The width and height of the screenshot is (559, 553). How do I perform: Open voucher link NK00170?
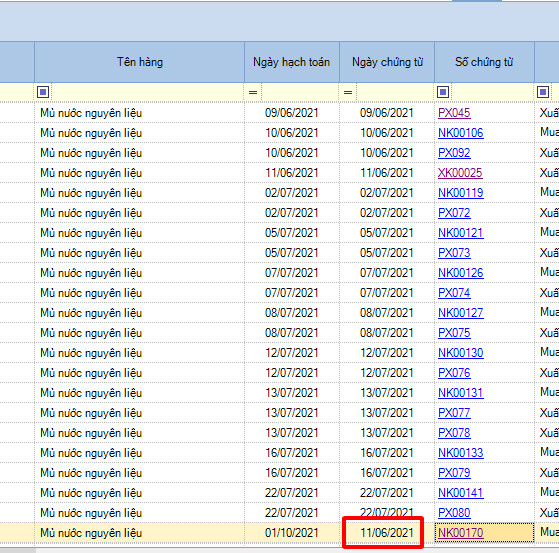[461, 532]
